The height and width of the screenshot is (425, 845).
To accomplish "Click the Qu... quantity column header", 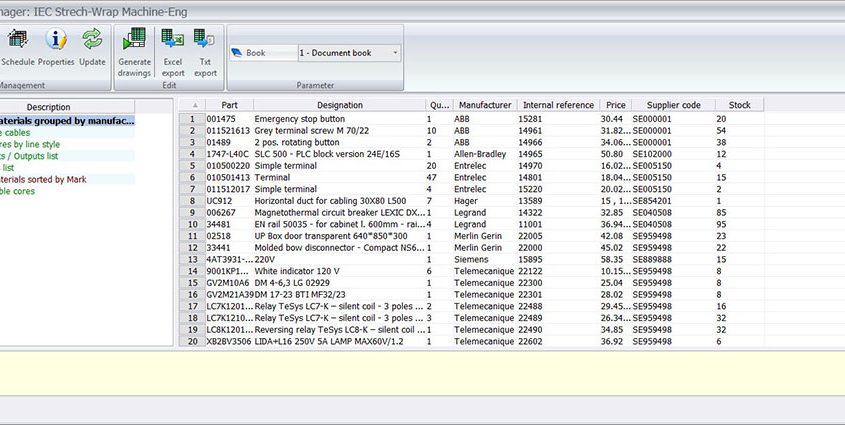I will [x=439, y=105].
